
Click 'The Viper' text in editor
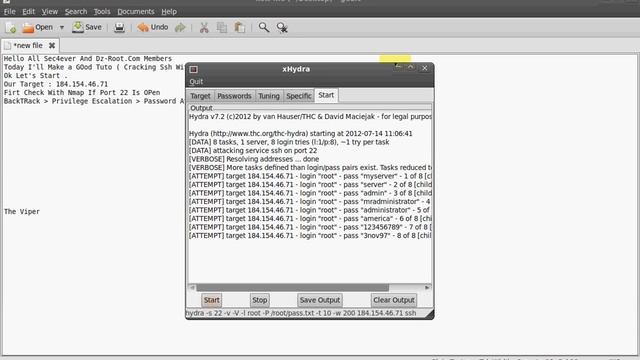(x=22, y=211)
